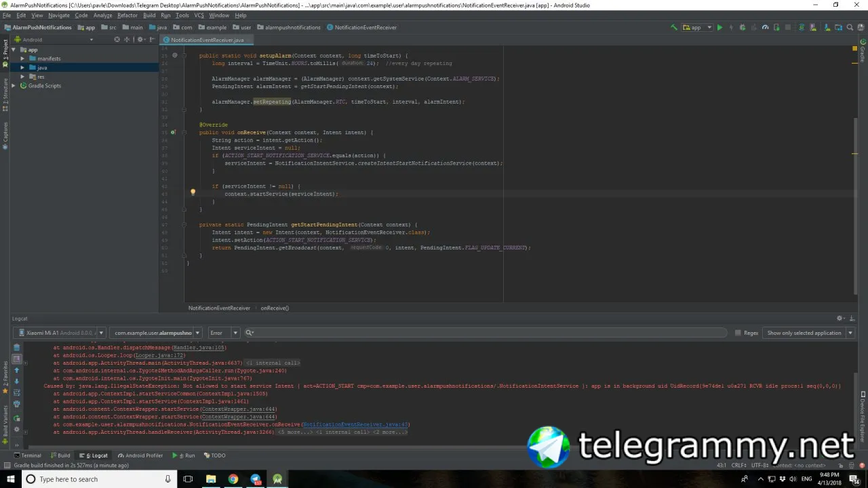Toggle the Regex checkbox in Logcat
The height and width of the screenshot is (488, 868).
pyautogui.click(x=738, y=333)
